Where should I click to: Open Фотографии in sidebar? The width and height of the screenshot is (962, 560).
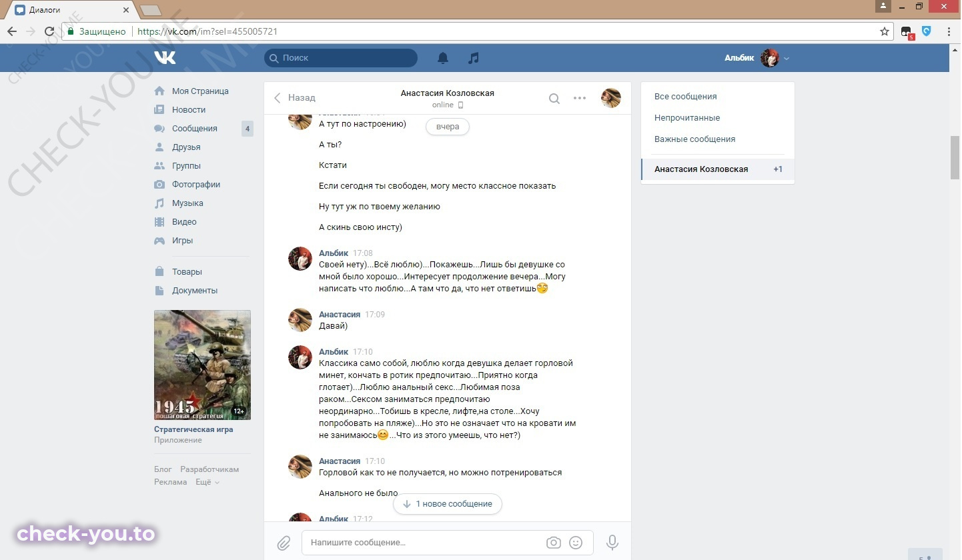pos(196,185)
